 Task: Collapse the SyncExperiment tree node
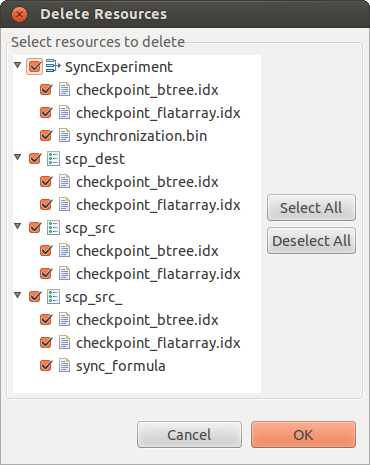18,65
